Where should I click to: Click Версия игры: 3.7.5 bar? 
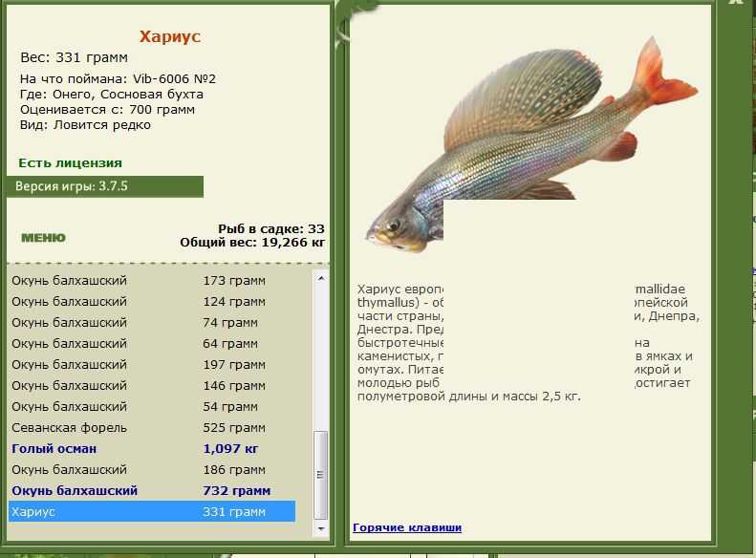[x=105, y=186]
